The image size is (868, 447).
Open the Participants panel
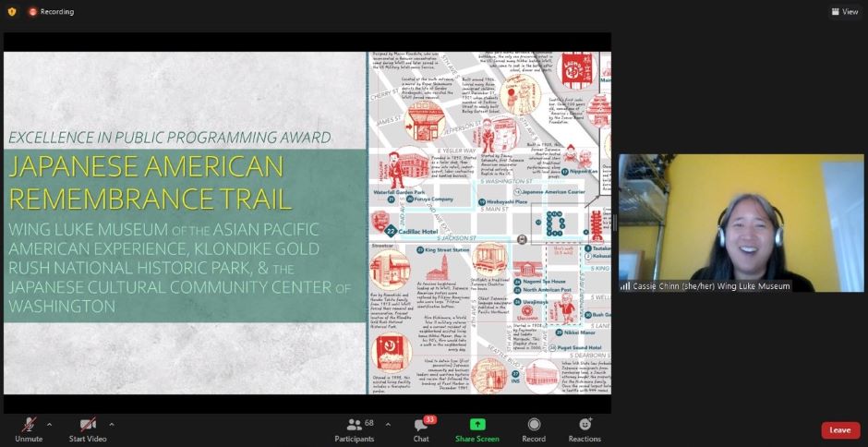click(355, 429)
